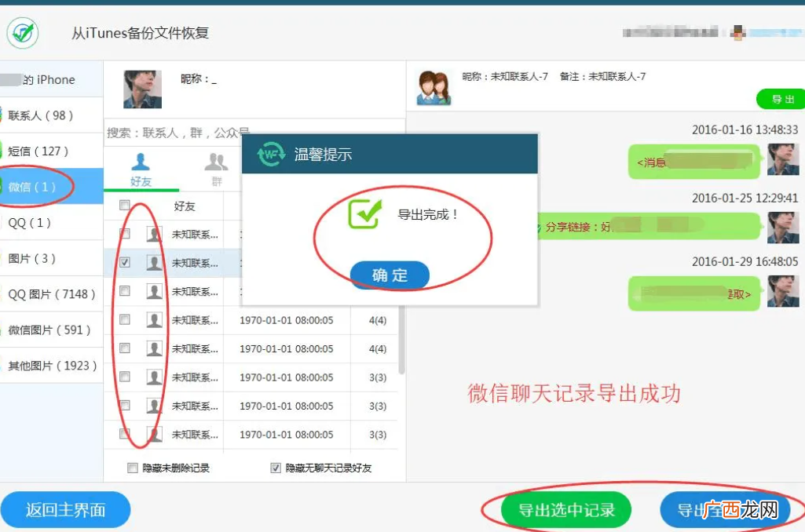
Task: Click the green checkmark app logo
Action: [x=23, y=33]
